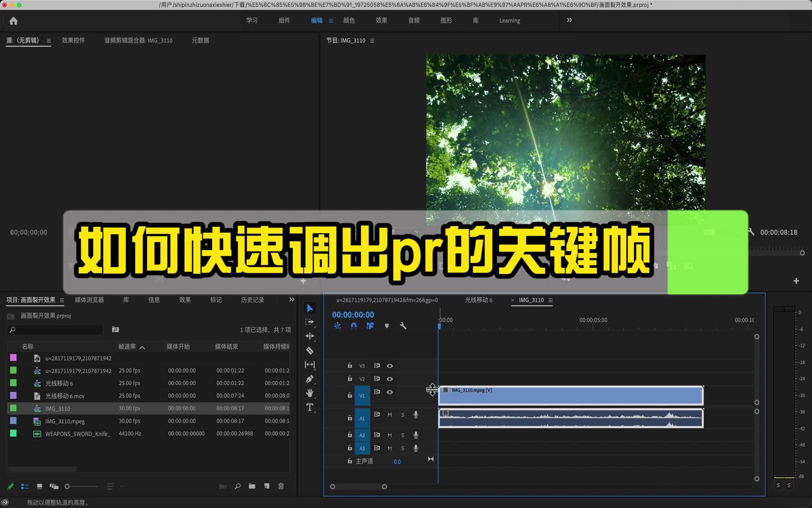Go to the Home screen icon
This screenshot has height=508, width=812.
(x=13, y=21)
